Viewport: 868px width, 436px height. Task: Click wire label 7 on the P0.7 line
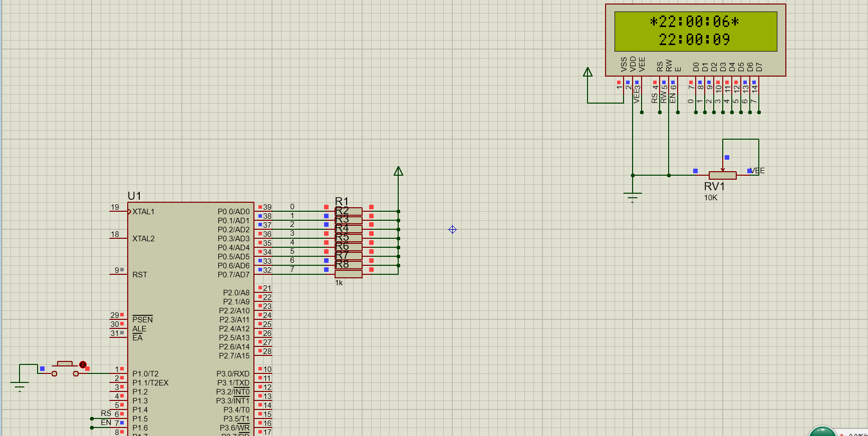click(x=293, y=270)
